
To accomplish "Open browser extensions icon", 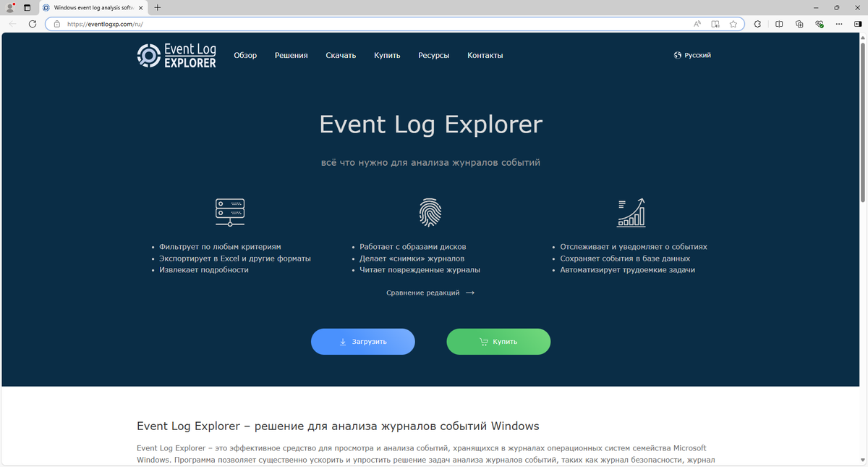I will pos(757,24).
